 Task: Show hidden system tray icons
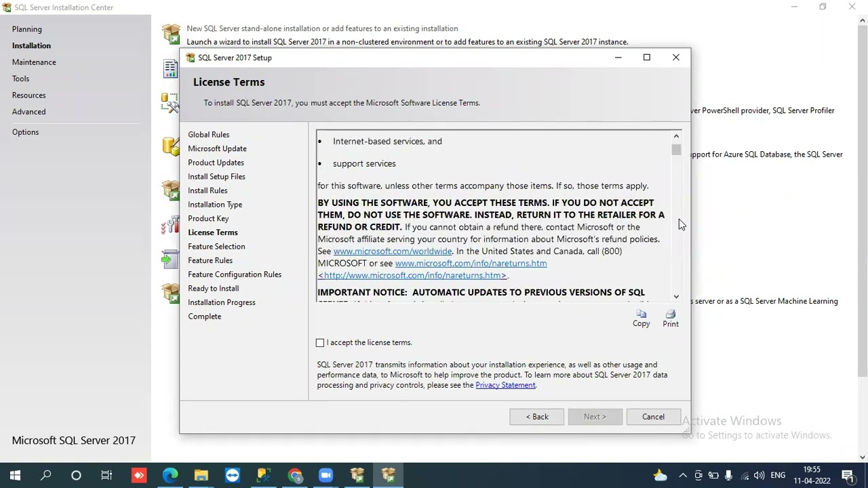click(683, 475)
